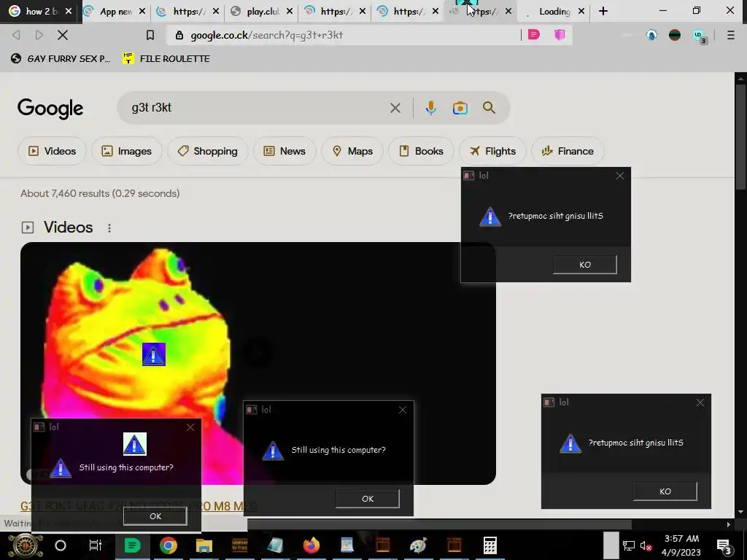Open the browser hamburger menu

click(x=731, y=35)
